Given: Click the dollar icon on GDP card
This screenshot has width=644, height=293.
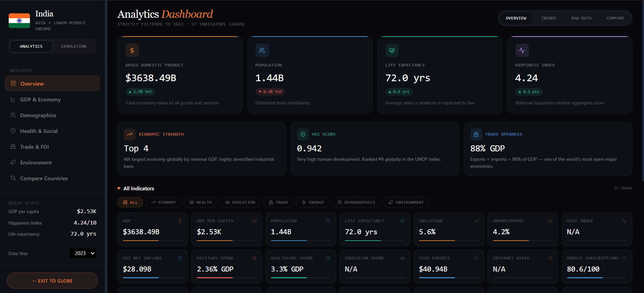Looking at the screenshot, I should (x=132, y=50).
